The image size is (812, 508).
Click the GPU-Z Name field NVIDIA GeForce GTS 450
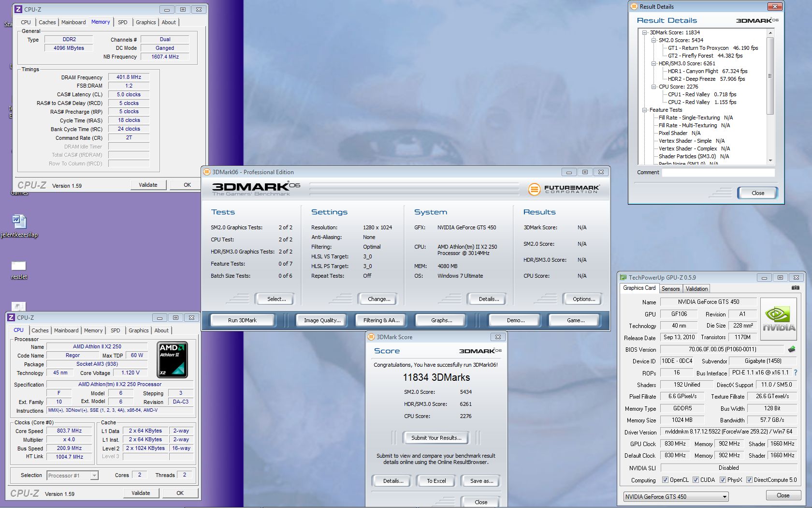tap(708, 302)
